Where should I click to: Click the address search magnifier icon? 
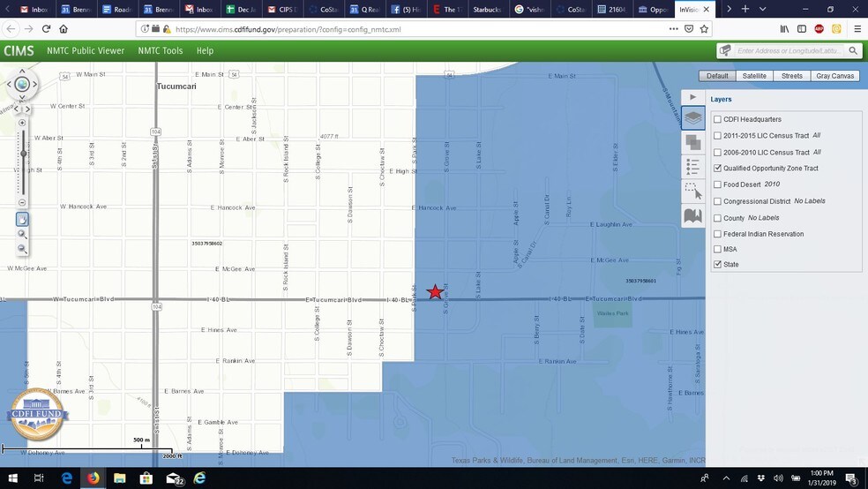(x=853, y=51)
